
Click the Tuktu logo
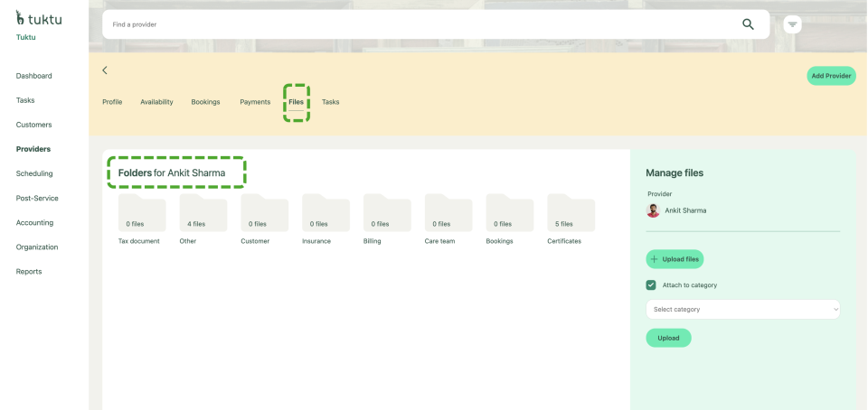coord(39,19)
